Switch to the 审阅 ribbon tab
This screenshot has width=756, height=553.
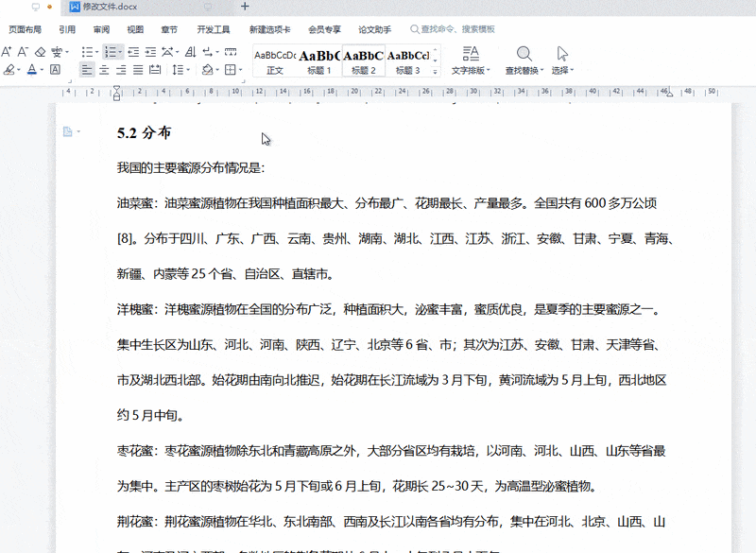101,29
